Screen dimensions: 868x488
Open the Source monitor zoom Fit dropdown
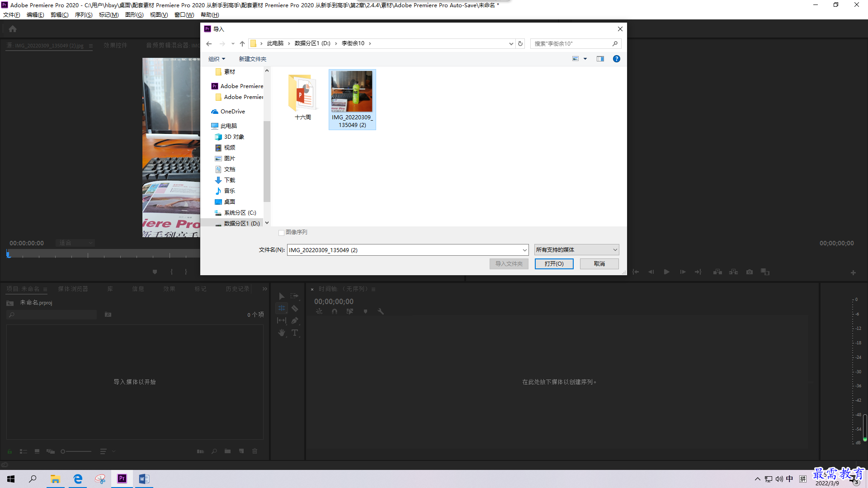pyautogui.click(x=75, y=243)
